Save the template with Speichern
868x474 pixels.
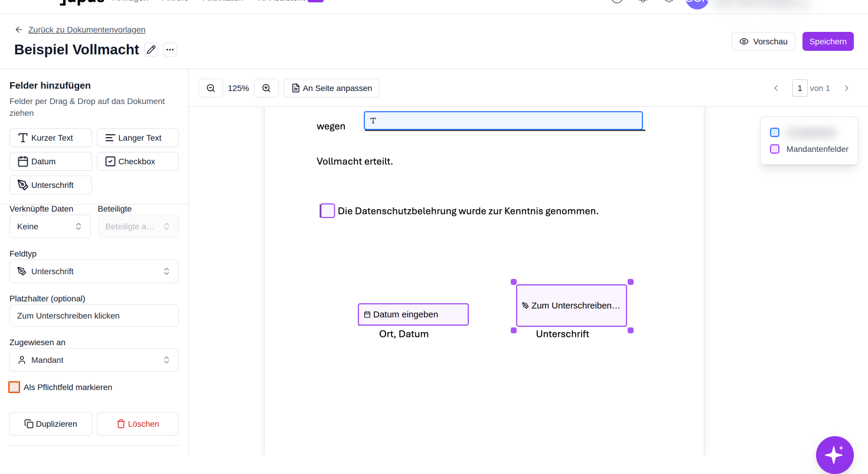[x=828, y=41]
